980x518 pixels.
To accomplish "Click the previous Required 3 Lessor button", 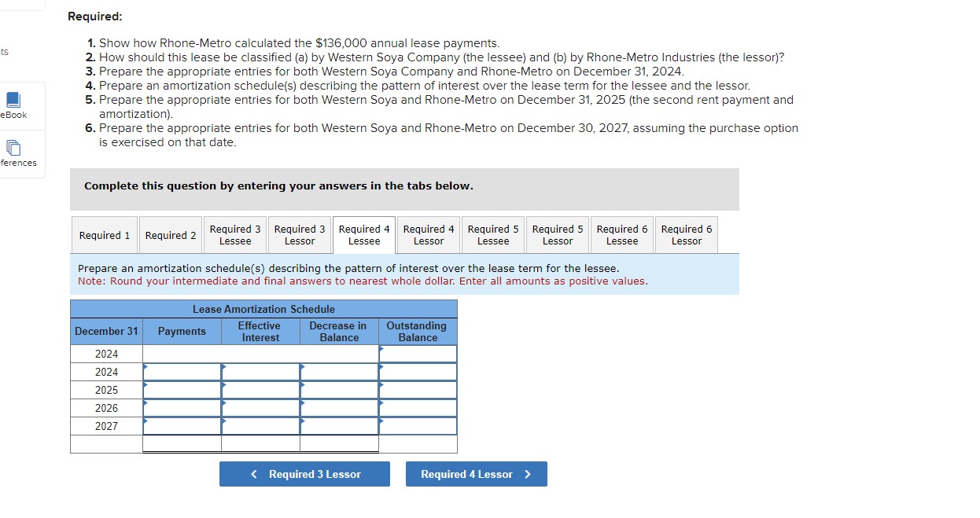I will point(304,474).
